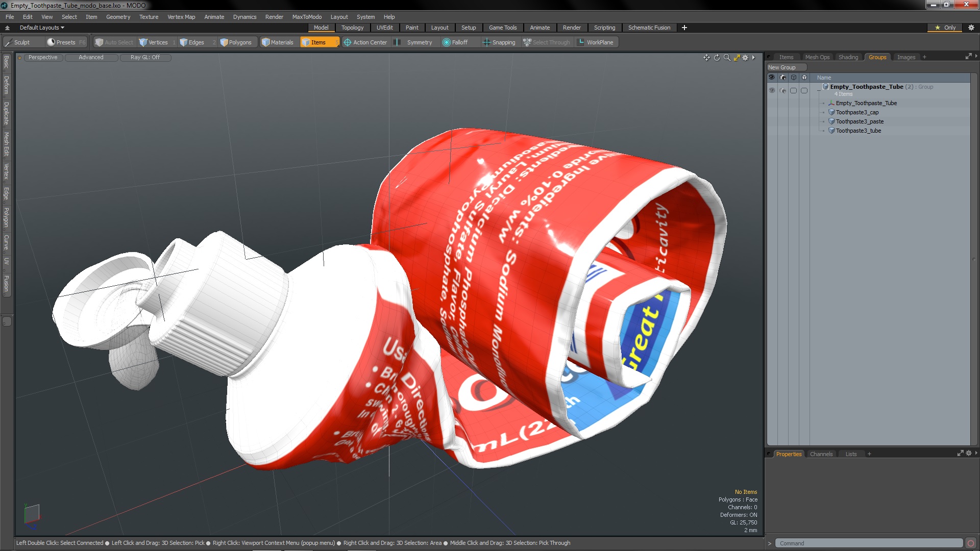Click the wireframe cube column header icon

(x=794, y=78)
